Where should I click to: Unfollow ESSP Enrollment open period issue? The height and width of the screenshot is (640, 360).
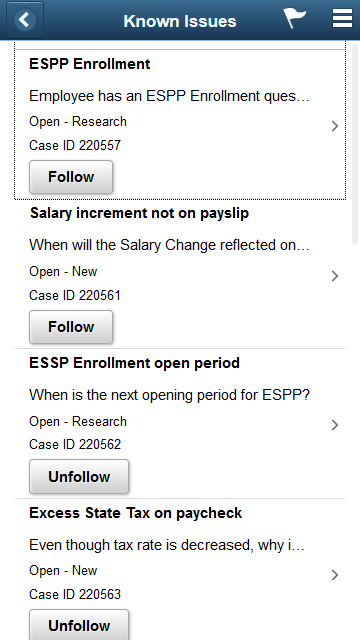(79, 476)
